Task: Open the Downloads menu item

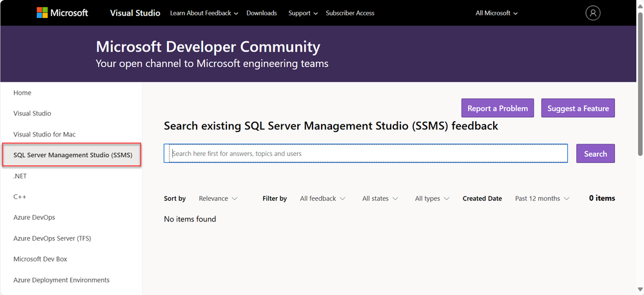Action: (262, 13)
